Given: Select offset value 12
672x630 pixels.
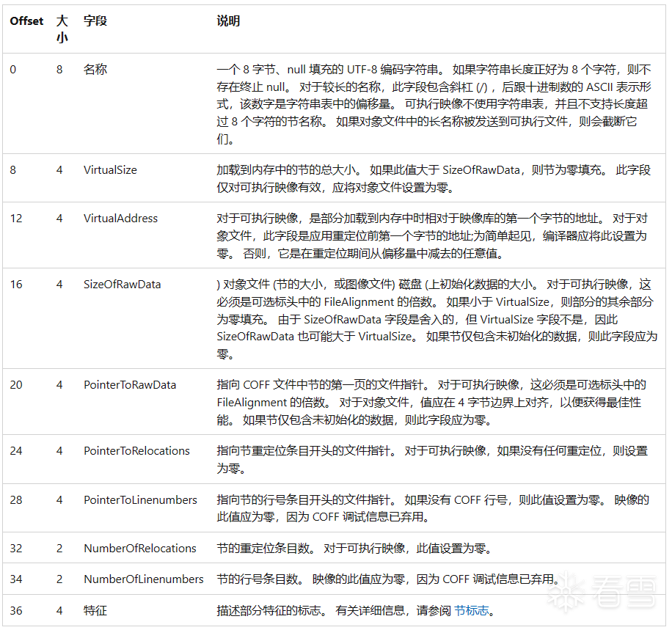Looking at the screenshot, I should (x=16, y=219).
